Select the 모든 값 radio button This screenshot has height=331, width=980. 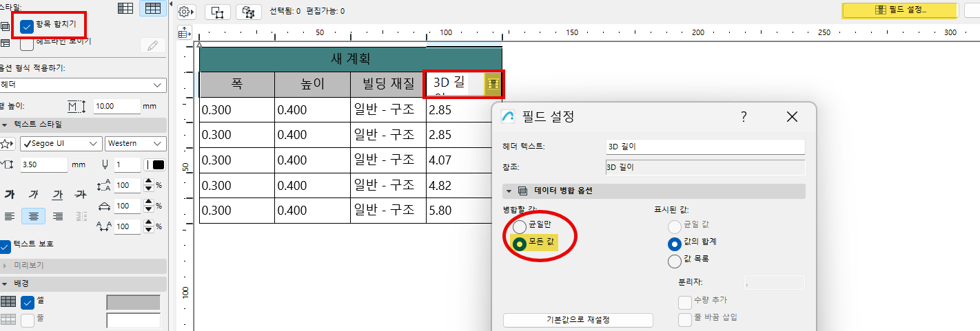[520, 244]
